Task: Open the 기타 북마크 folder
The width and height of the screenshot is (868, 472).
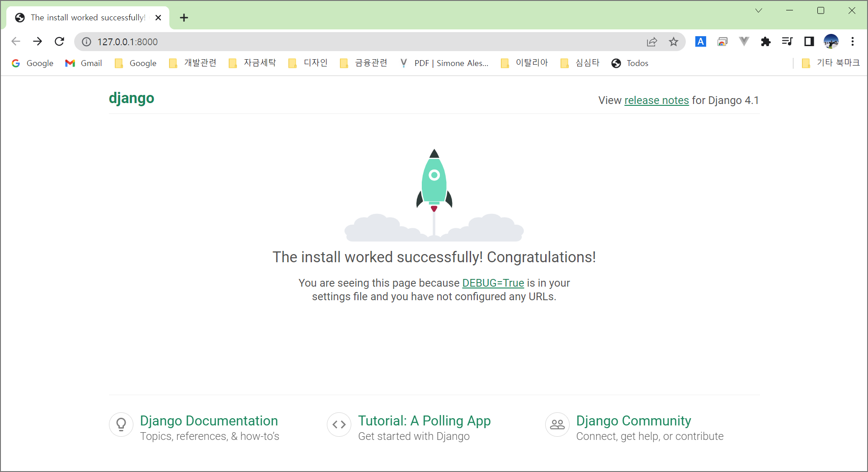Action: click(x=830, y=63)
